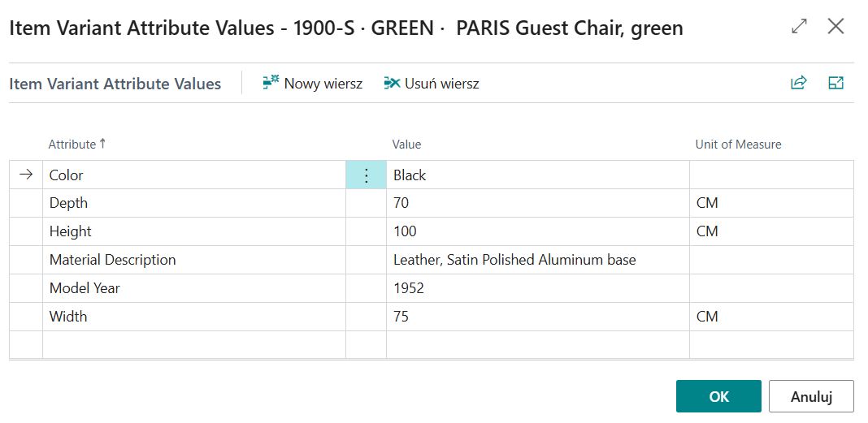Open the share icon in the toolbar
The image size is (868, 423).
click(798, 83)
